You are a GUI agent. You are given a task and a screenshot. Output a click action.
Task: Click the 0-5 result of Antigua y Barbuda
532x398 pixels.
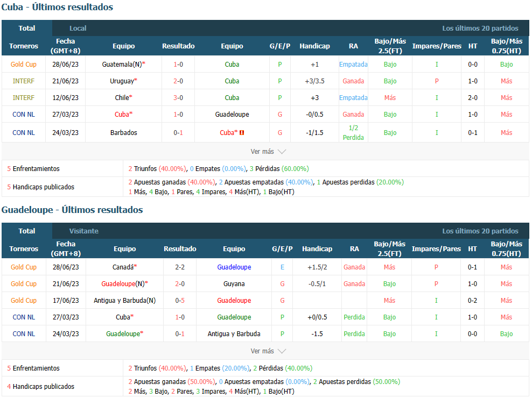click(x=180, y=300)
